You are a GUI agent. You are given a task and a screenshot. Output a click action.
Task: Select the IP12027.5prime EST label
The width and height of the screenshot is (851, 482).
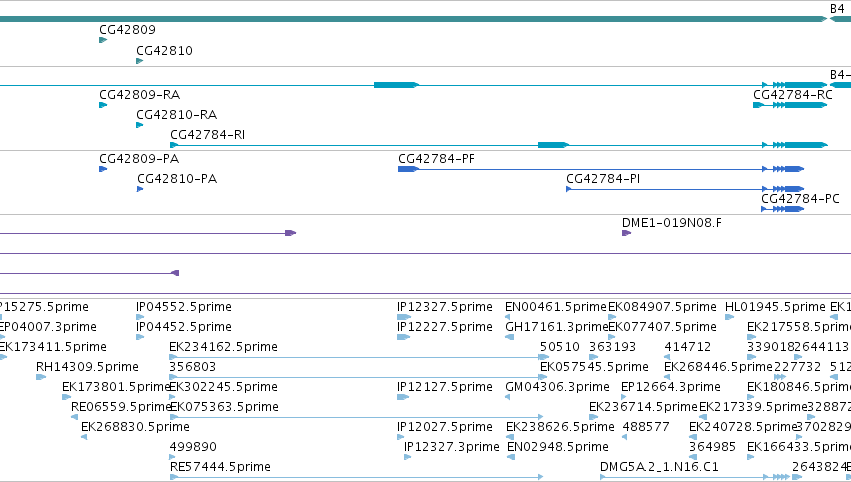(445, 427)
